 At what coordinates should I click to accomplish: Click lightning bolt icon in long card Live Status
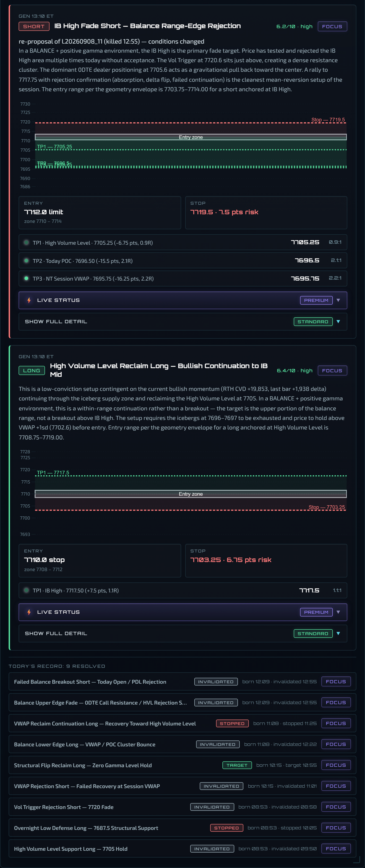coord(29,612)
